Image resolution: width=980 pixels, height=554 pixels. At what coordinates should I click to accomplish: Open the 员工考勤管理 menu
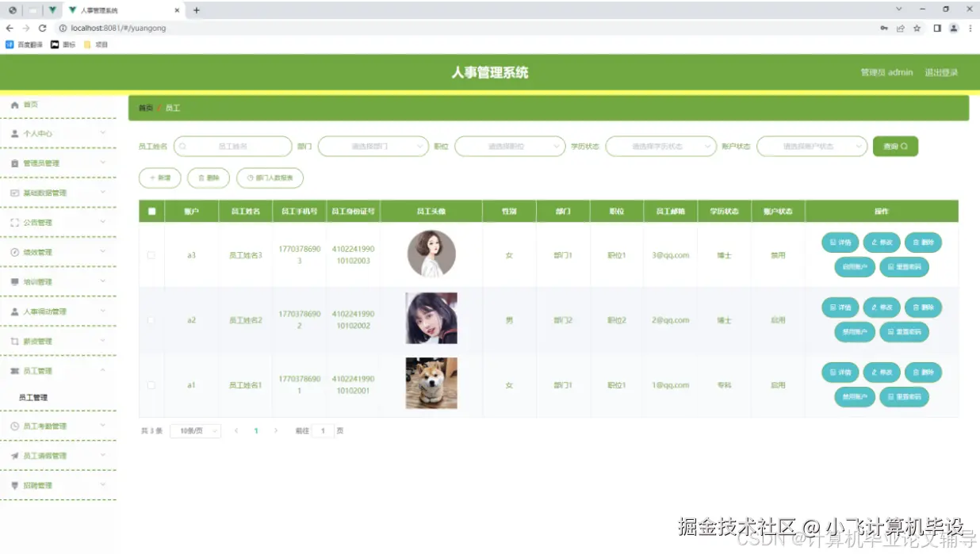(x=58, y=426)
